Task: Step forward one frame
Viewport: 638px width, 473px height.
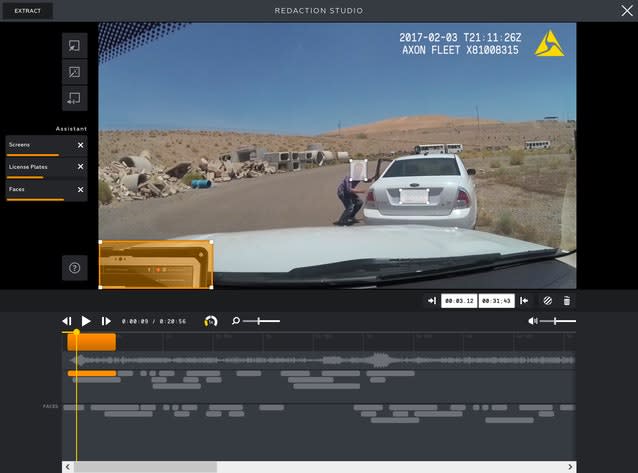Action: 106,321
